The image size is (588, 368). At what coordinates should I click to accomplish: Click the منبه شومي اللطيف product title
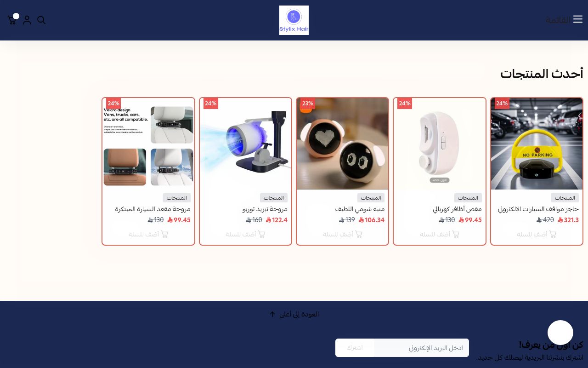[x=360, y=209]
